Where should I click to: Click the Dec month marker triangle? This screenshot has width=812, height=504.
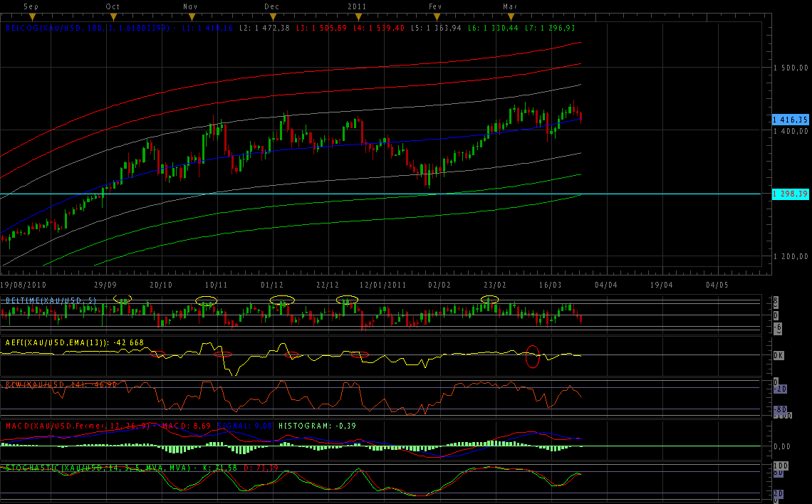point(272,16)
